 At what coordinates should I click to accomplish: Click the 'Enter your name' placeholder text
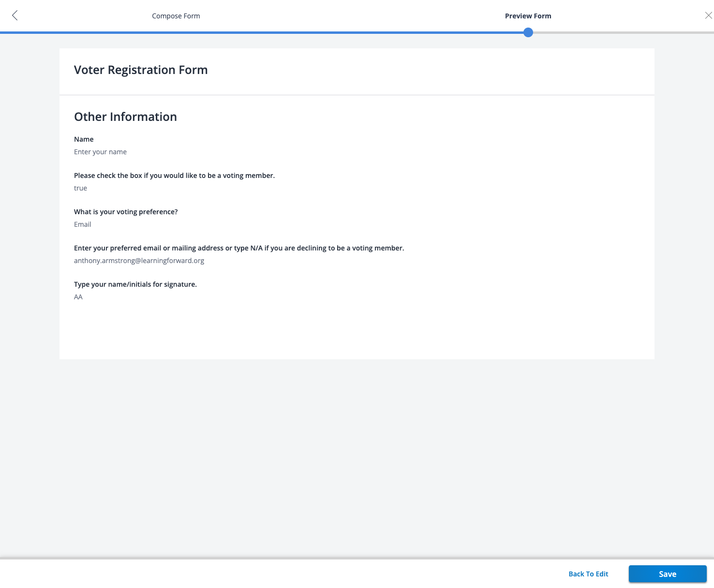coord(100,152)
